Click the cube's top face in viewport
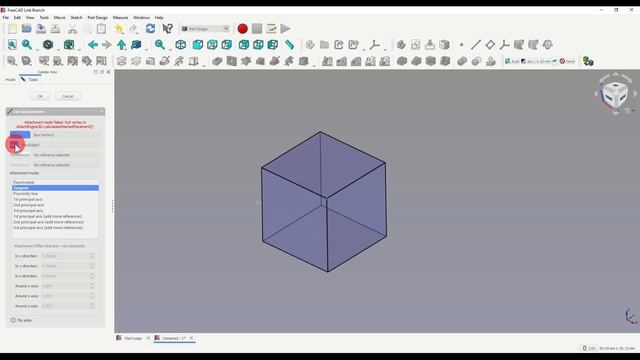 [323, 164]
